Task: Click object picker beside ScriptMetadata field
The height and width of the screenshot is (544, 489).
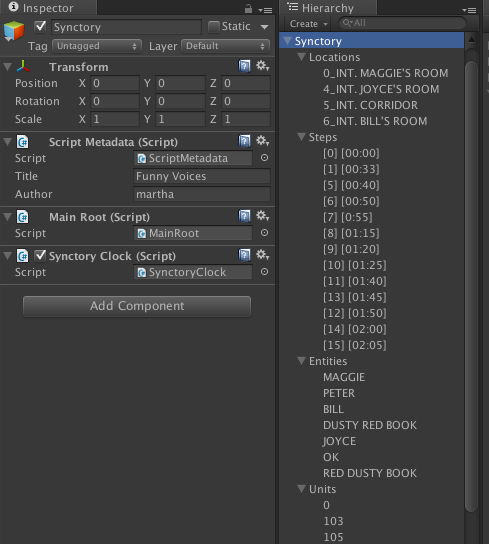Action: coord(264,158)
